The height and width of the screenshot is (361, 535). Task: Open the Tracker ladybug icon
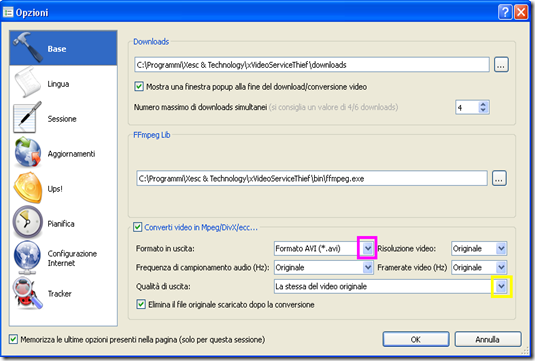tap(27, 293)
